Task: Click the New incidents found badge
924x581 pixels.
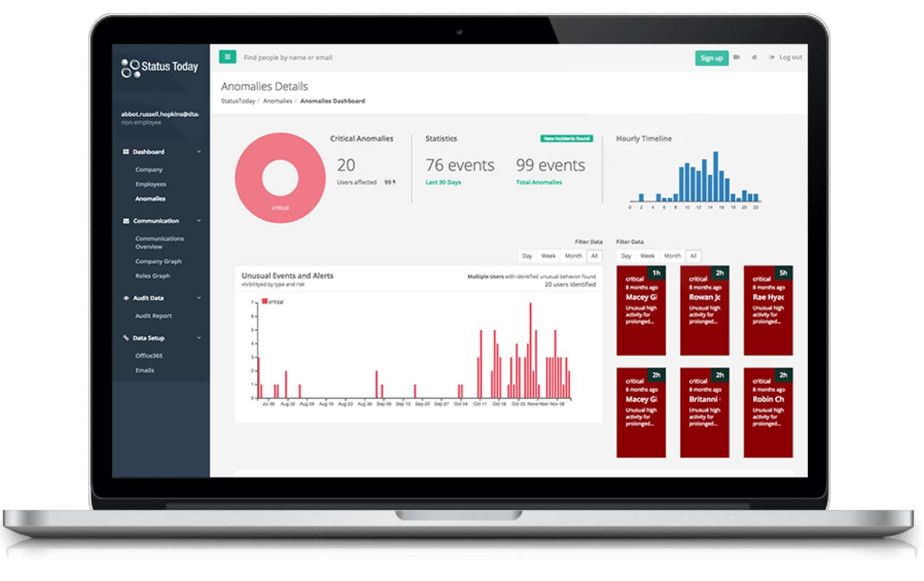Action: [567, 139]
